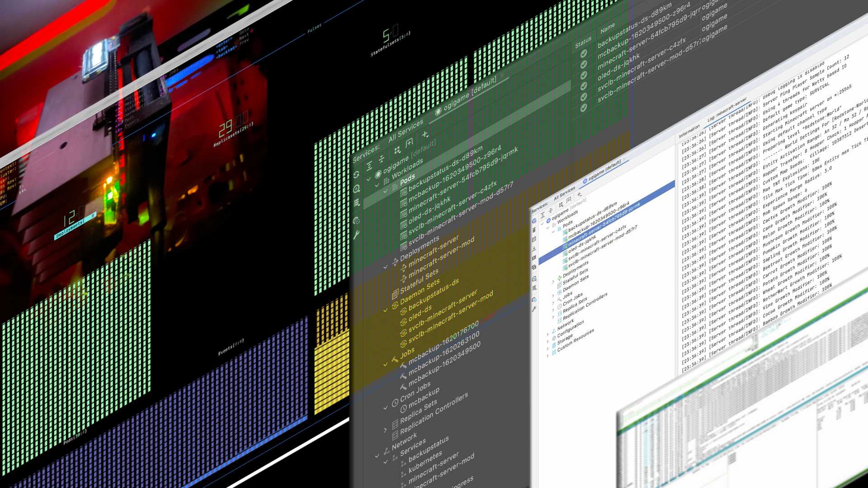Select minecraft-server-mod deployment in dark tree
The image size is (868, 488).
point(441,258)
